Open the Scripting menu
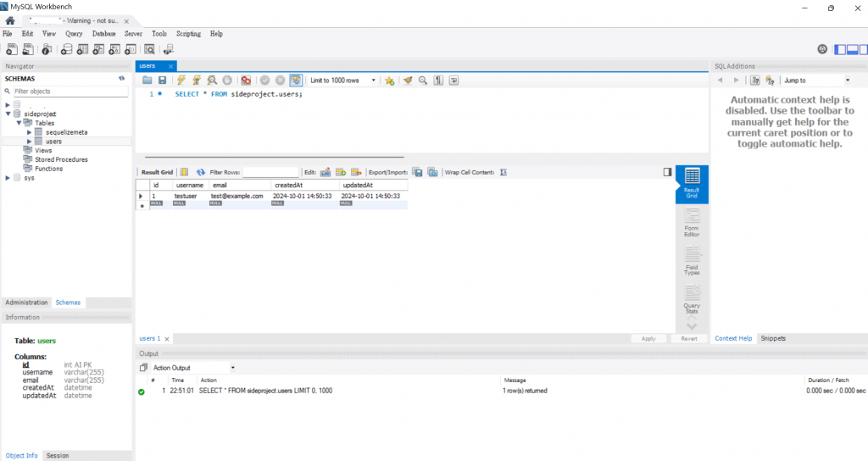868x461 pixels. point(188,34)
